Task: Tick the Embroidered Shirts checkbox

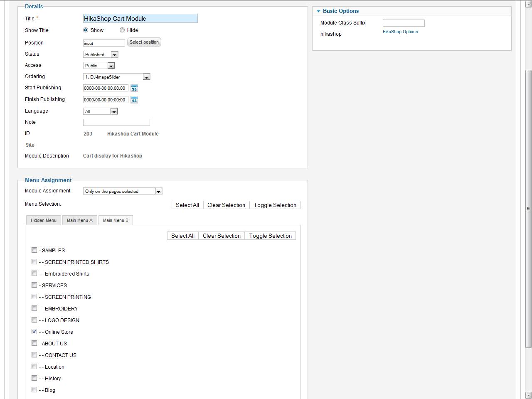Action: pos(34,273)
